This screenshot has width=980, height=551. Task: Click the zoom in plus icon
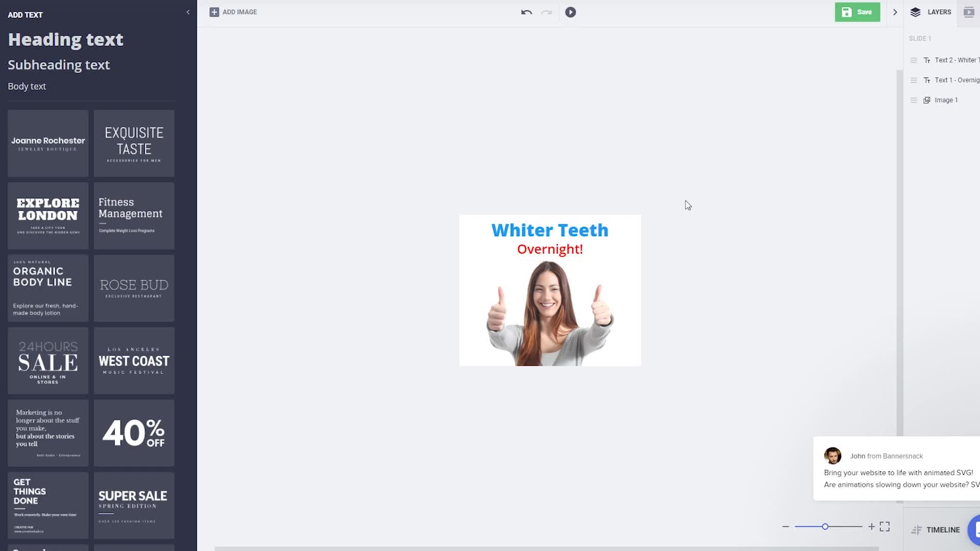pos(871,527)
